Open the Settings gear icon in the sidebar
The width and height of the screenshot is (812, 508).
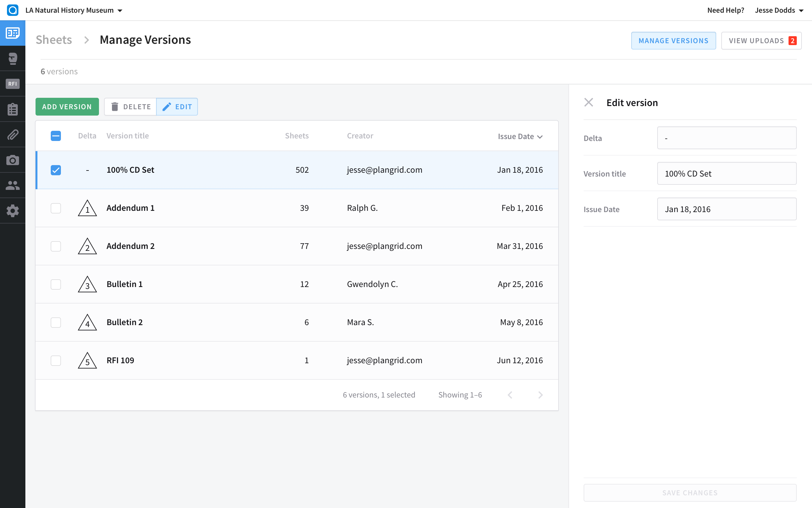click(x=12, y=211)
